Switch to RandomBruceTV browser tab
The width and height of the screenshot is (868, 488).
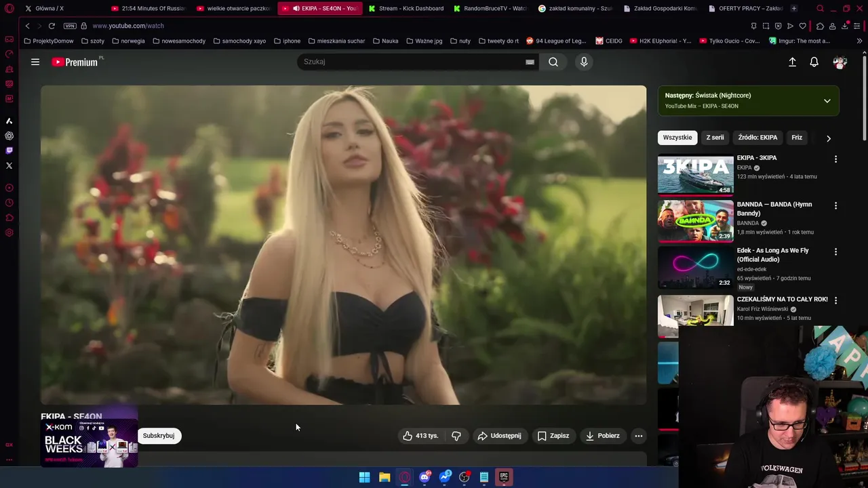[490, 8]
